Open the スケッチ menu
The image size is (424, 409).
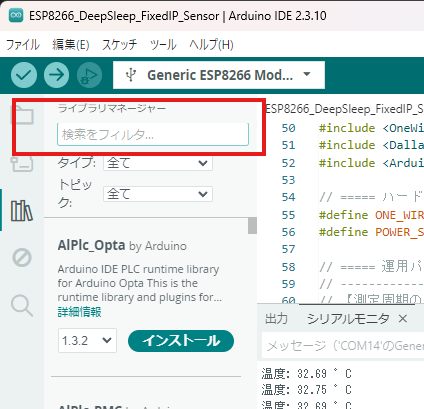(x=119, y=44)
